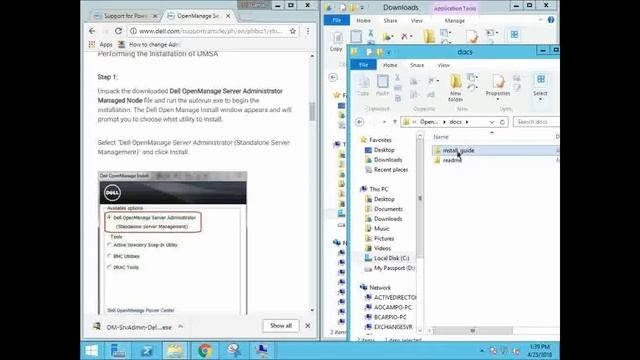Open Music under This PC
The height and width of the screenshot is (360, 640).
pyautogui.click(x=382, y=228)
